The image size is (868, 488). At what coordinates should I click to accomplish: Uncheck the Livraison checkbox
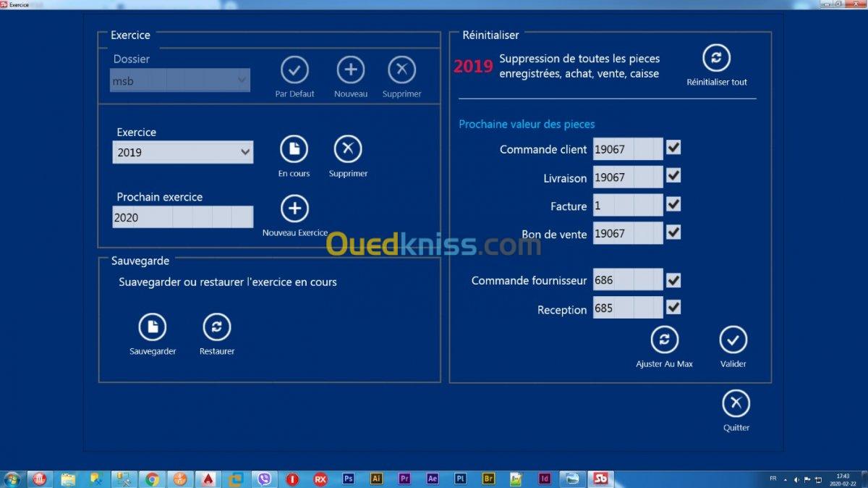673,176
